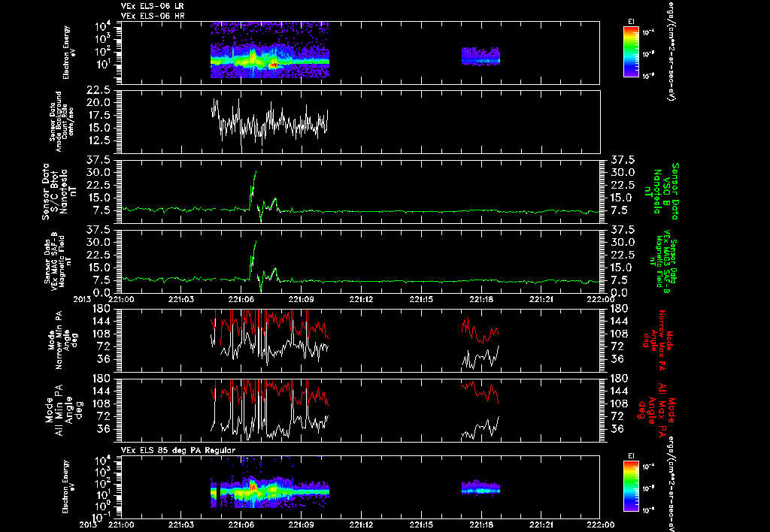This screenshot has width=770, height=532.
Task: Click the white count rate trace in second panel
Action: coord(270,122)
